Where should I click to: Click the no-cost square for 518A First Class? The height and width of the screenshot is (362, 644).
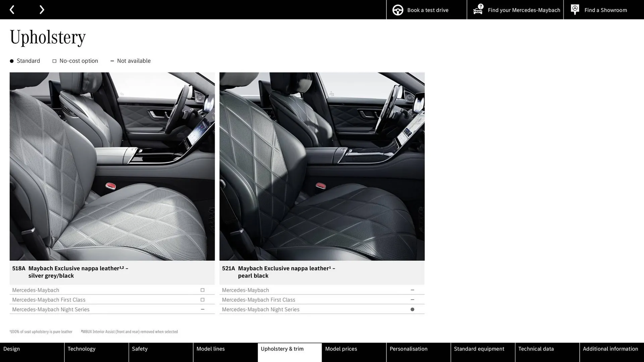point(202,300)
